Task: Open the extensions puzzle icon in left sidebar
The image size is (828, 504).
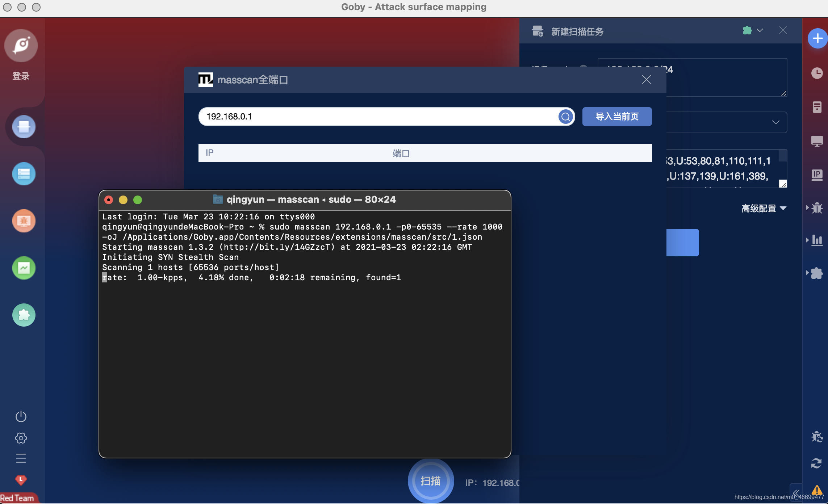Action: pos(24,315)
